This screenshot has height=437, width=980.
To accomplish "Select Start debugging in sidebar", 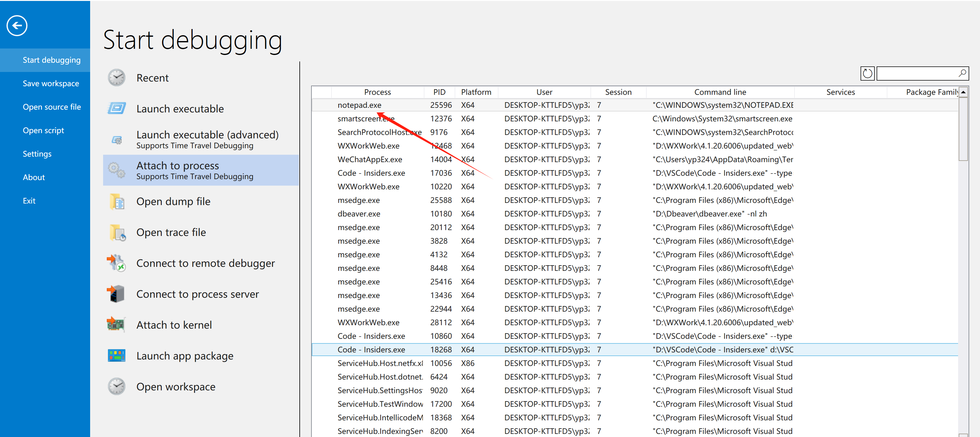I will 45,60.
